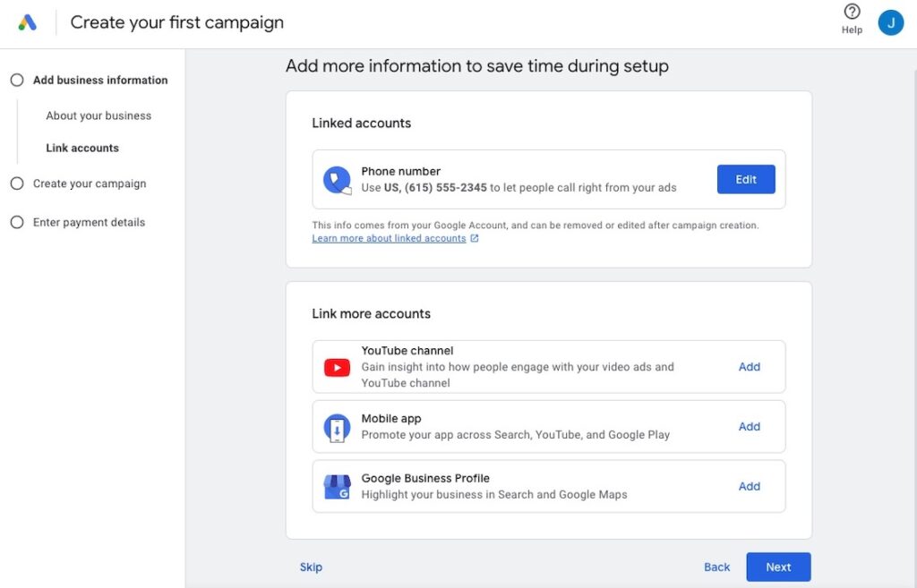This screenshot has height=588, width=917.
Task: Select the Add business information step circle
Action: [16, 80]
